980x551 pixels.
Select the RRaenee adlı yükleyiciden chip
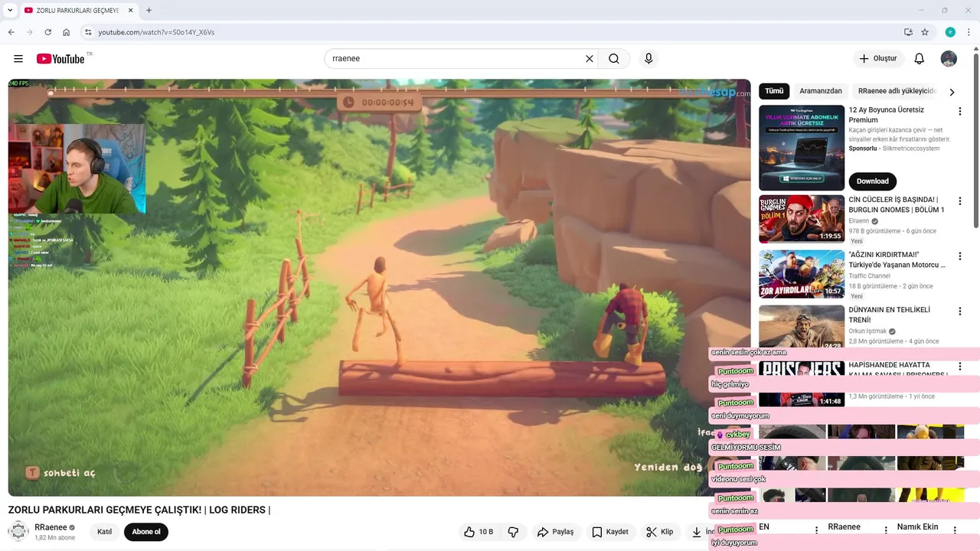897,91
